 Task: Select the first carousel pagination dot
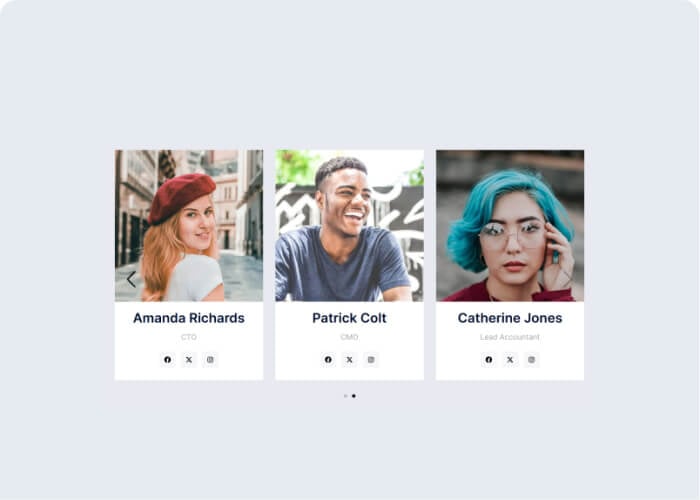point(346,396)
